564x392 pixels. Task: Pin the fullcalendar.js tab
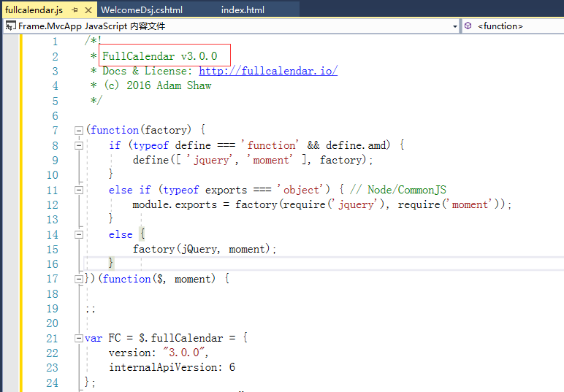coord(75,10)
